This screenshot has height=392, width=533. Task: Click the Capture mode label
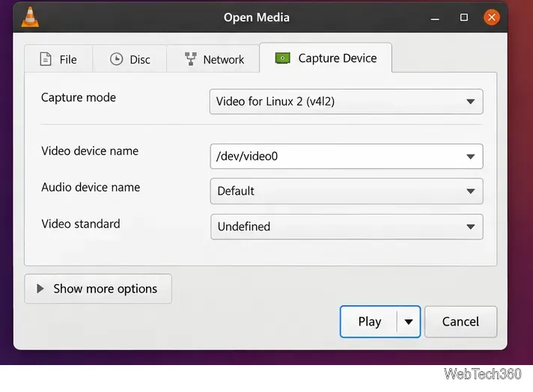pos(79,98)
